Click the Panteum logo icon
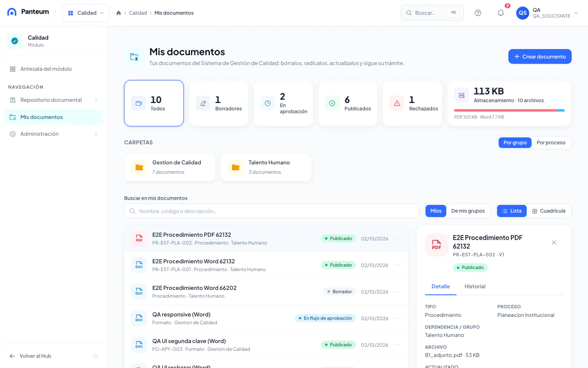Screen dimensions: 588x368 [x=12, y=12]
